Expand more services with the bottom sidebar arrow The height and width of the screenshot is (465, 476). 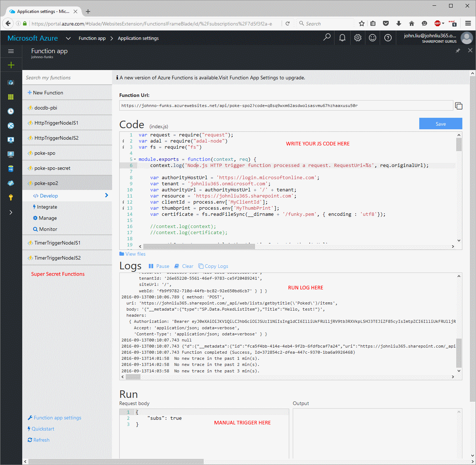[11, 212]
